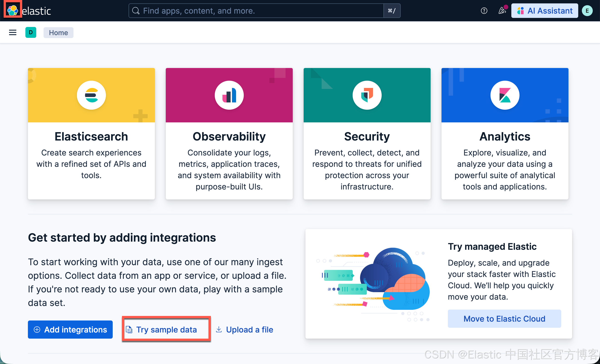Viewport: 600px width, 364px height.
Task: Click the Home breadcrumb
Action: 58,33
